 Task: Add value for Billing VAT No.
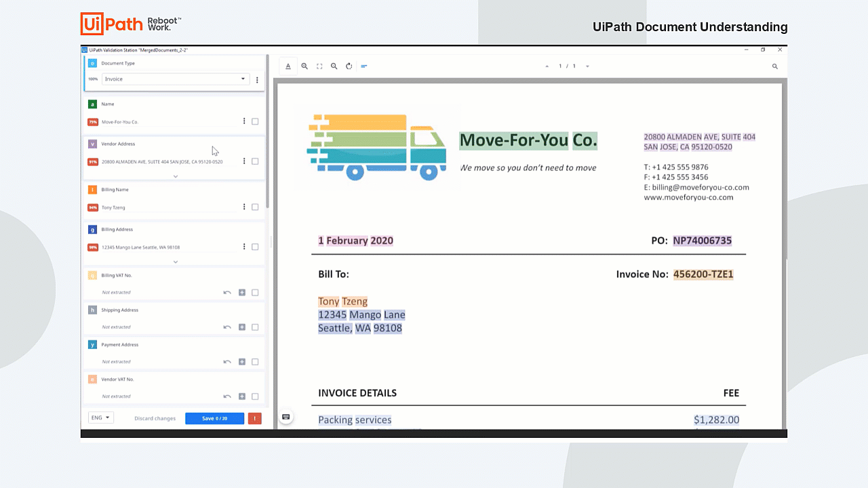pos(242,293)
